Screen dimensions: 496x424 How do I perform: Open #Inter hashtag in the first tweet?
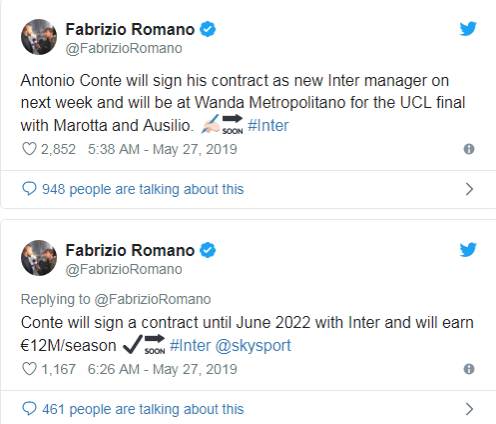pyautogui.click(x=268, y=126)
